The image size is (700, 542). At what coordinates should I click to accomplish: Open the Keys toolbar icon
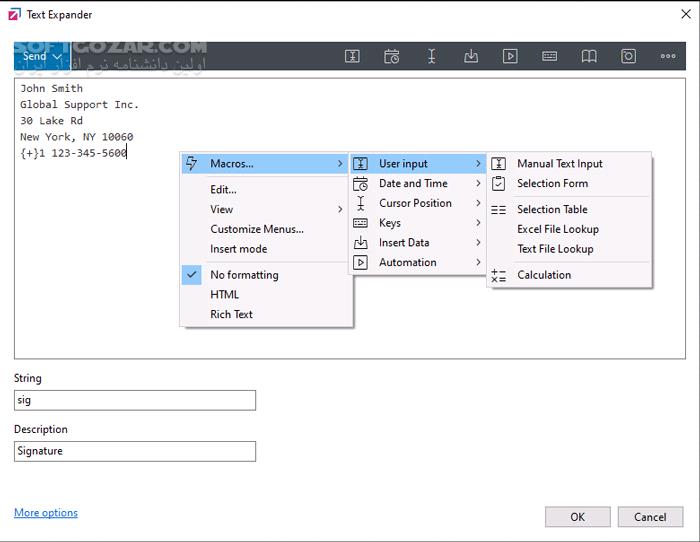(x=549, y=56)
